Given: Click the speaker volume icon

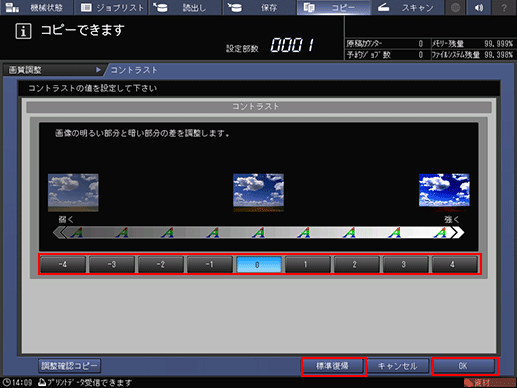Looking at the screenshot, I should point(479,7).
